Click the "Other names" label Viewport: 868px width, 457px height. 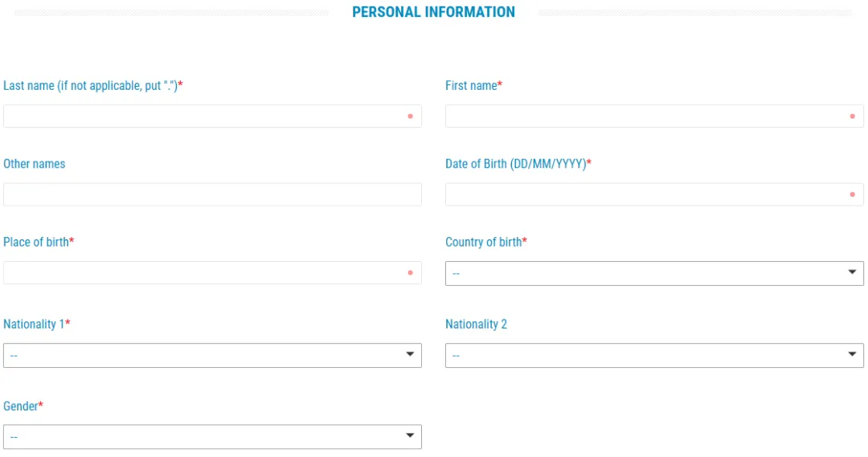(x=35, y=164)
